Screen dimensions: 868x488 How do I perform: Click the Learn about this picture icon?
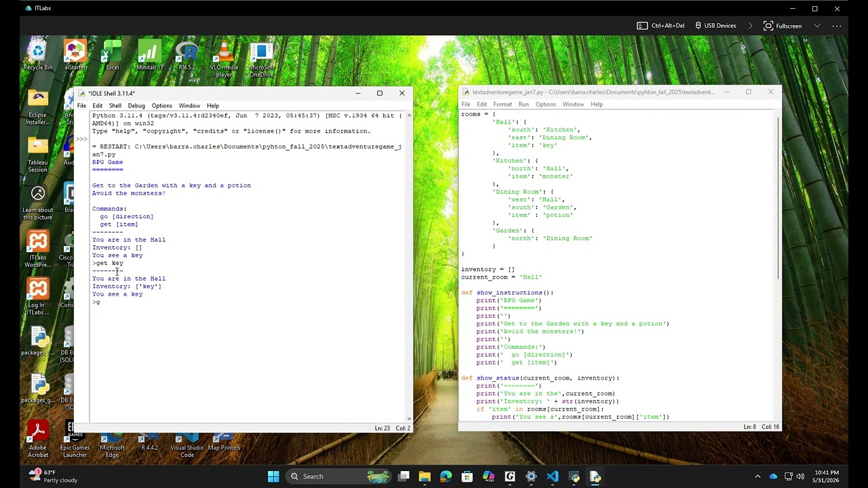[38, 203]
